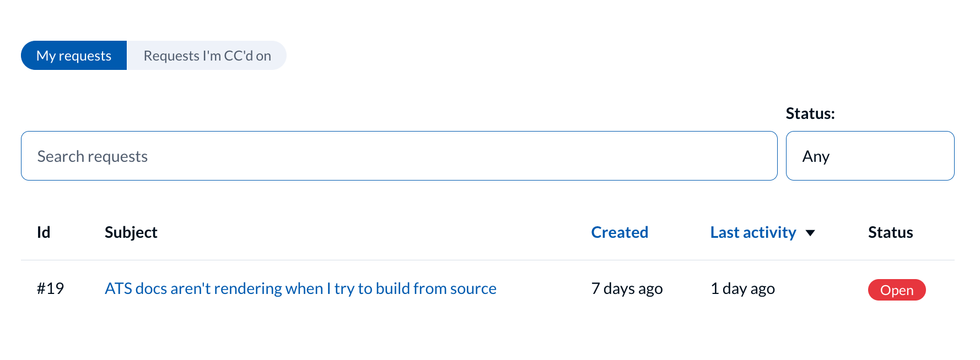This screenshot has width=980, height=360.
Task: Click the Subject column header
Action: click(131, 232)
